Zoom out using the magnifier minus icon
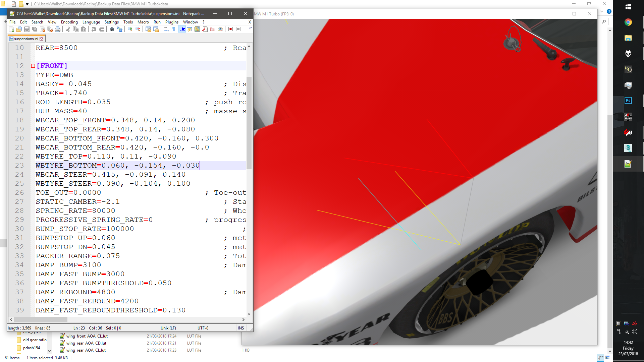This screenshot has width=644, height=362. [x=138, y=29]
